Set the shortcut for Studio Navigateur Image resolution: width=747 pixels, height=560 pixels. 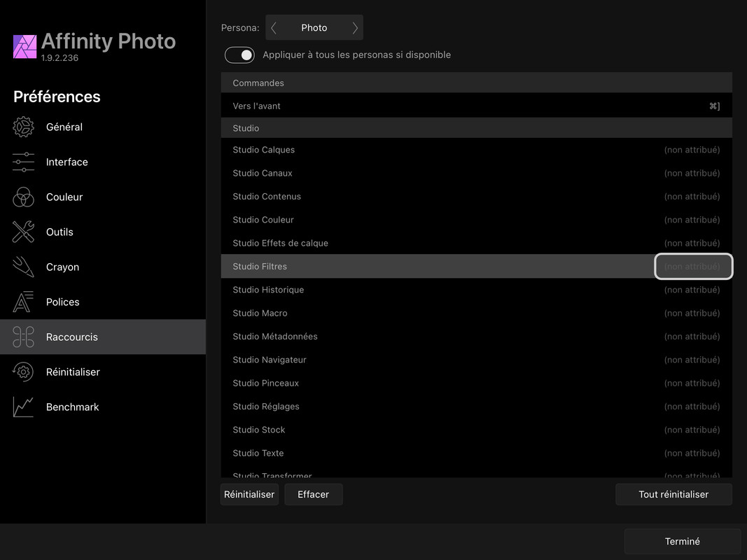(x=692, y=360)
